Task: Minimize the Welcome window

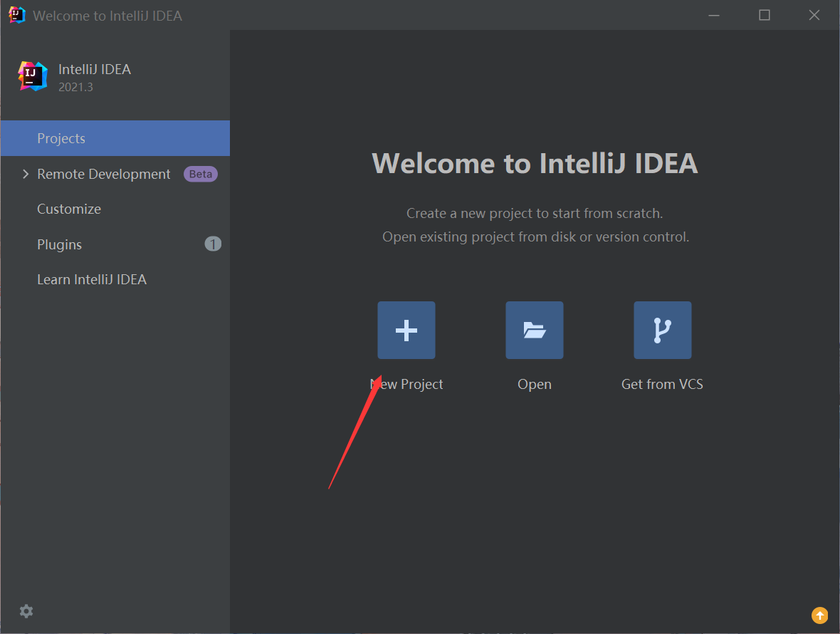Action: [714, 15]
